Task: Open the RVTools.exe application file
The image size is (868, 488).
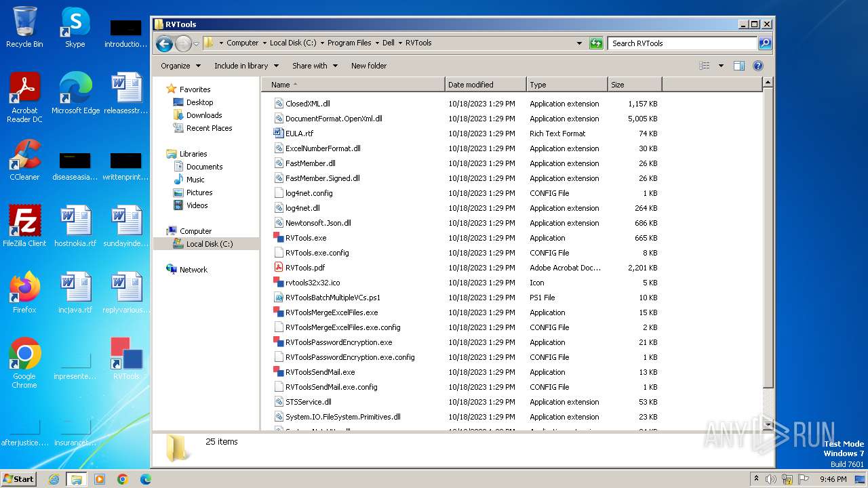Action: (x=305, y=238)
